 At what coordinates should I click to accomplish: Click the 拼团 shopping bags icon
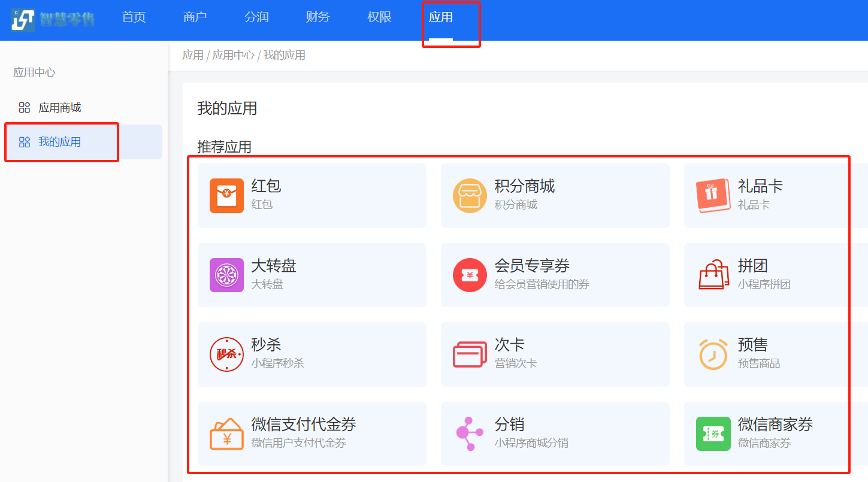click(713, 275)
